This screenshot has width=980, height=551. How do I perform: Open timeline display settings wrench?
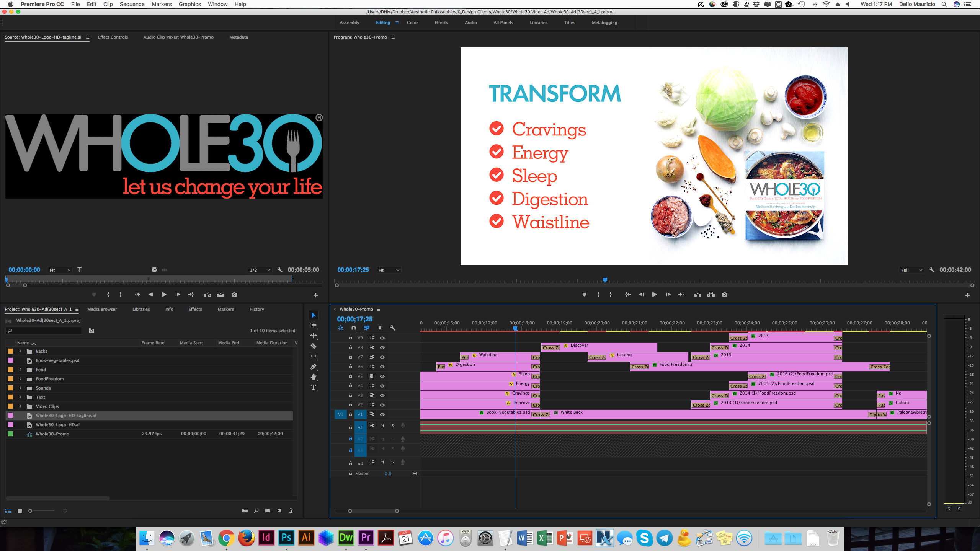[x=392, y=328]
